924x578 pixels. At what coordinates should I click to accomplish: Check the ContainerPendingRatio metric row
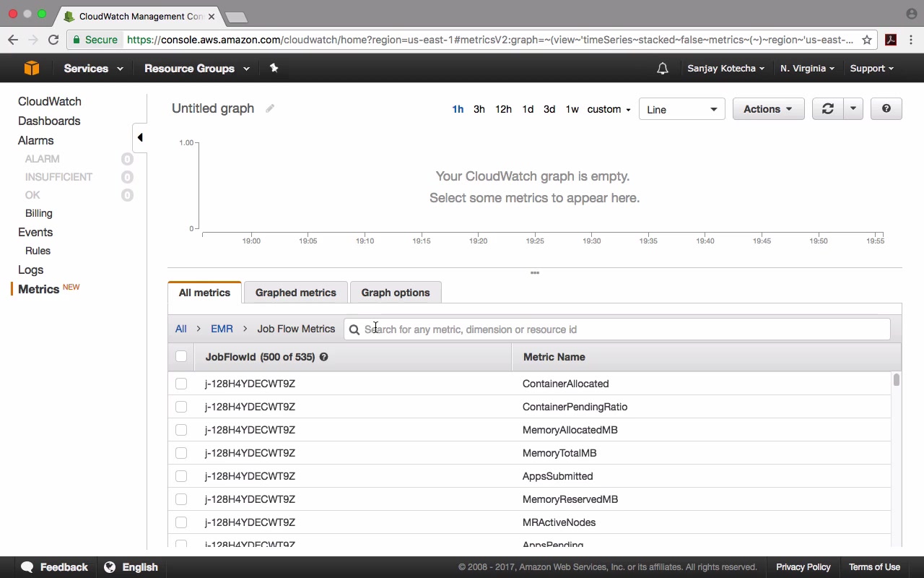click(181, 407)
